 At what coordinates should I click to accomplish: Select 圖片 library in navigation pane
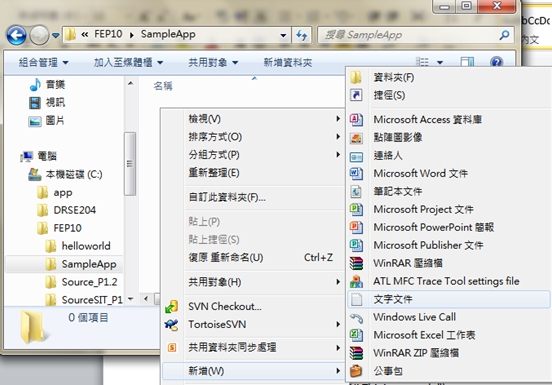click(46, 121)
